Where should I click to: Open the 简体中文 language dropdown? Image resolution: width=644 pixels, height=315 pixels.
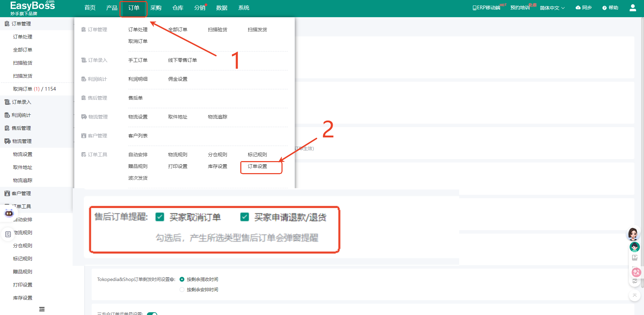[x=552, y=8]
